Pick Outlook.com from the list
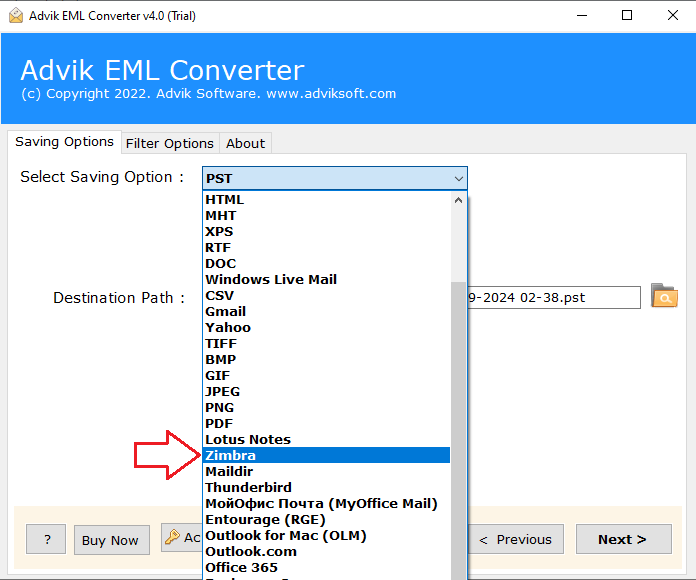696x580 pixels. (x=327, y=552)
